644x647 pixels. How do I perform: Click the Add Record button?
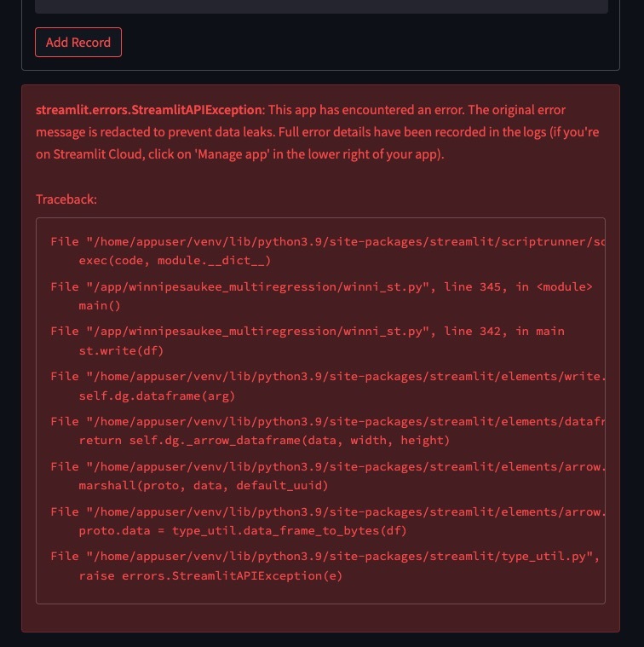[78, 42]
